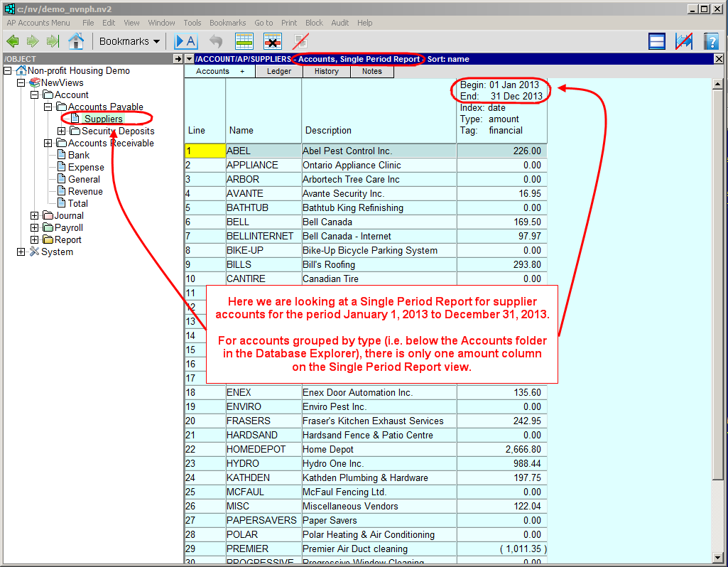Close the Suppliers report pane
The width and height of the screenshot is (728, 567).
719,59
